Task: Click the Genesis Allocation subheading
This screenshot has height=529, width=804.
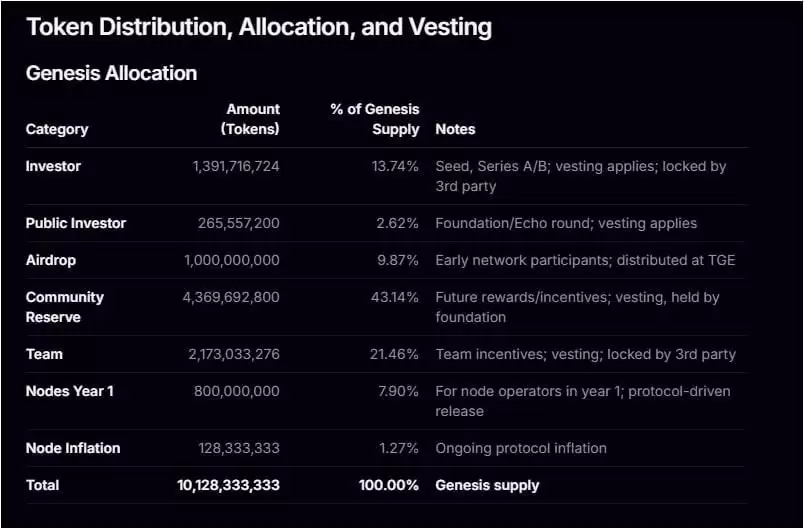Action: (111, 73)
